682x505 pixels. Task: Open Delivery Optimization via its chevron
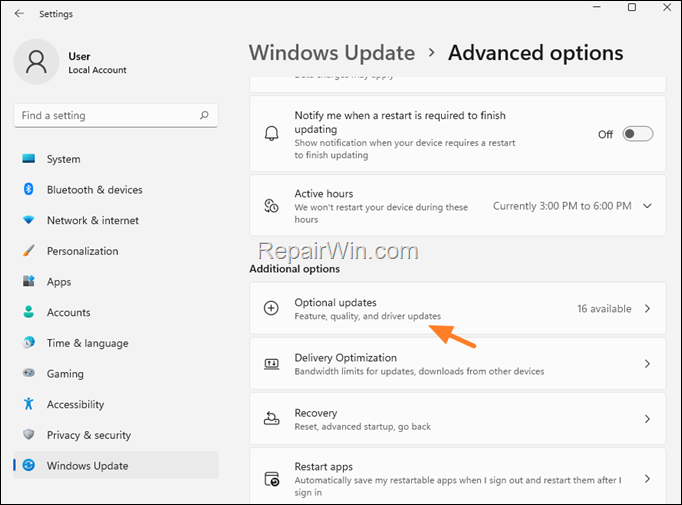pyautogui.click(x=647, y=364)
